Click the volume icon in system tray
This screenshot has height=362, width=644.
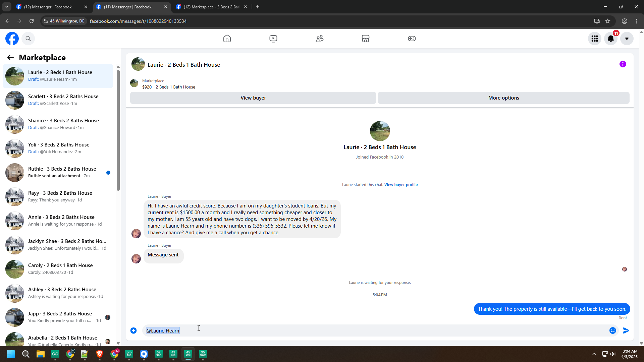coord(613,354)
